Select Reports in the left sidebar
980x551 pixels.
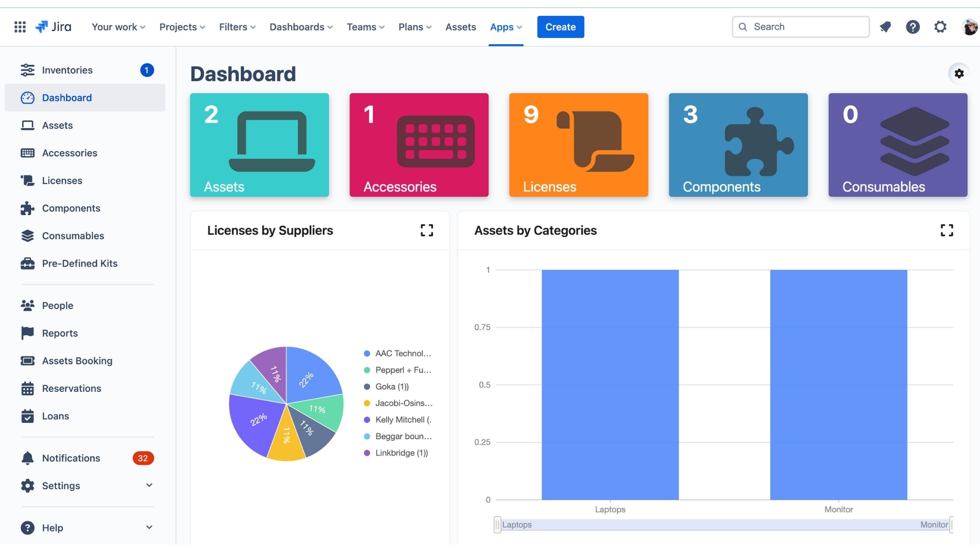coord(59,333)
